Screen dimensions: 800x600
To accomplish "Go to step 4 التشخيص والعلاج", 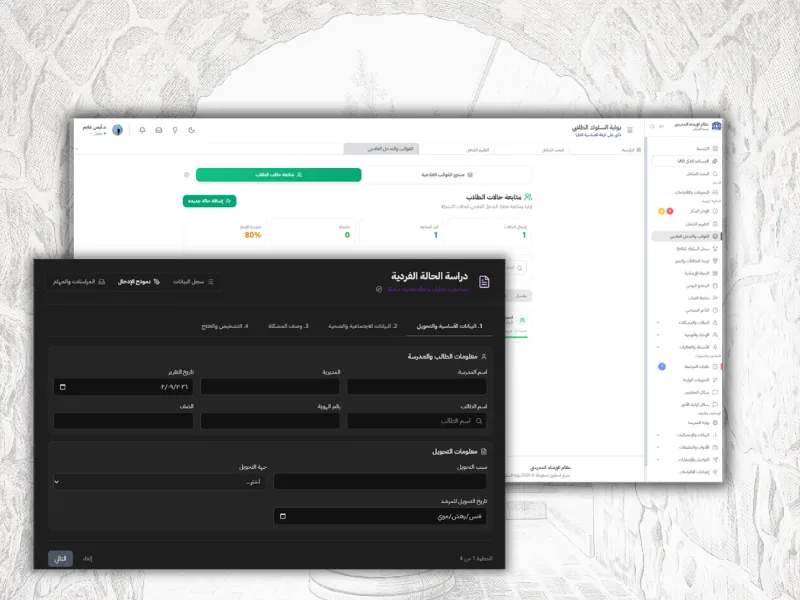I will 224,326.
